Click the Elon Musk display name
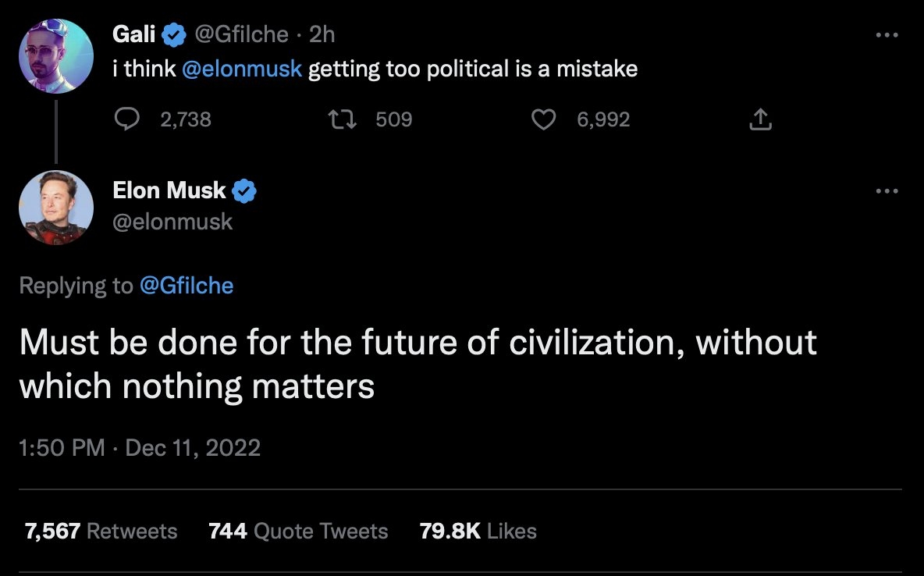Screen dimensions: 924x576 [x=169, y=190]
